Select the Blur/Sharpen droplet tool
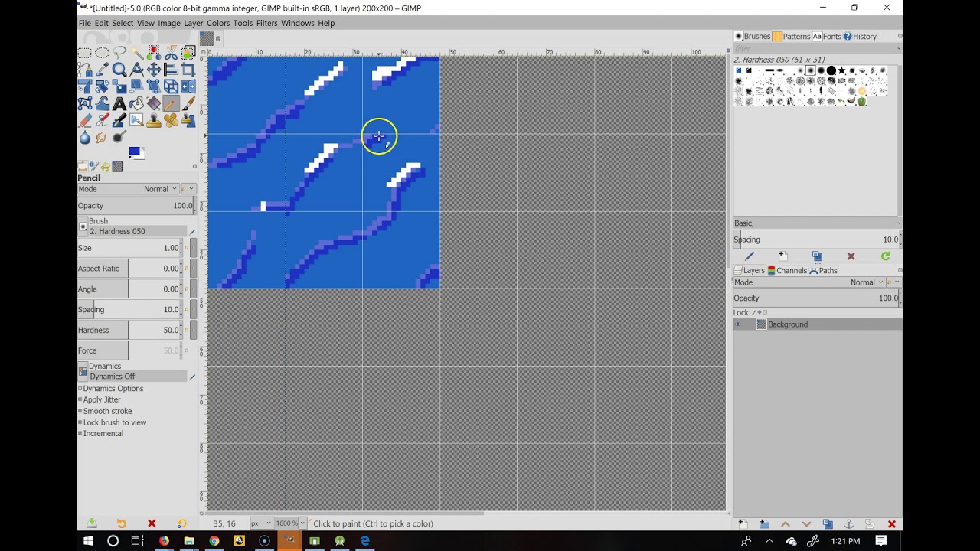This screenshot has width=980, height=551. point(84,138)
